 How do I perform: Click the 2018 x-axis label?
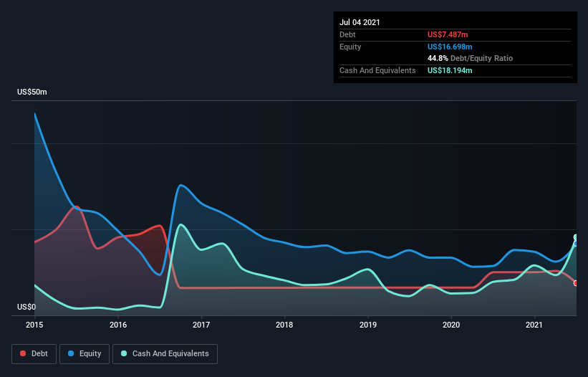(x=284, y=325)
